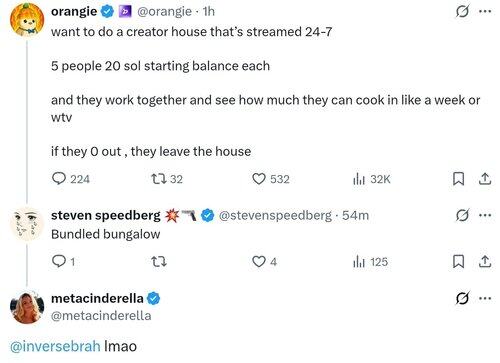Bookmark orangie's creator house post
This screenshot has width=500, height=363.
(x=458, y=179)
